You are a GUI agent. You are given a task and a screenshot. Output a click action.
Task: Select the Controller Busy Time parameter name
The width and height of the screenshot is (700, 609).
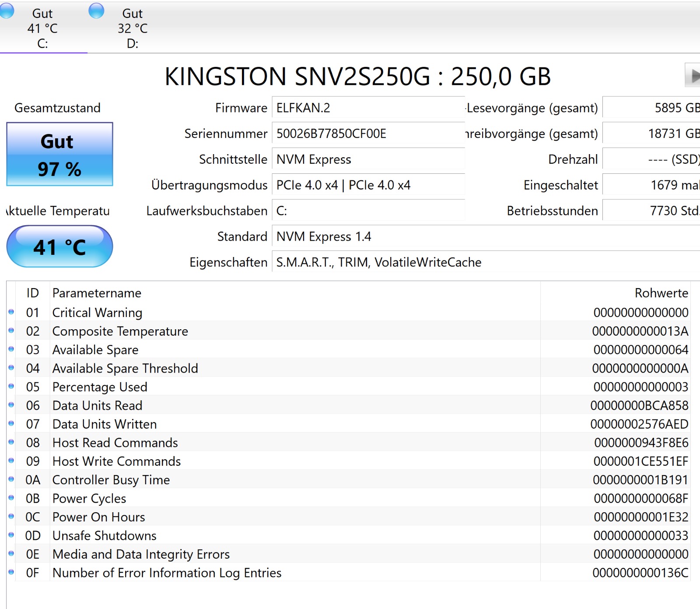[111, 480]
